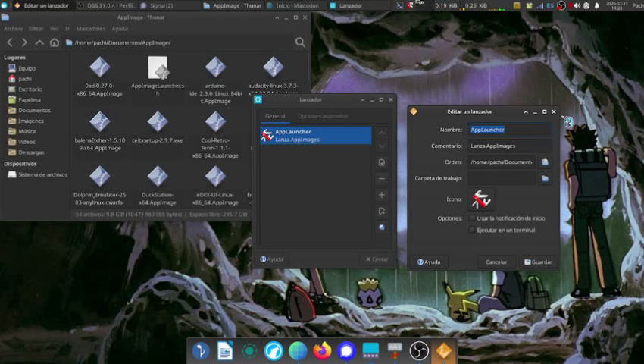Edit the selected launcher item
644x364 pixels.
click(x=382, y=163)
